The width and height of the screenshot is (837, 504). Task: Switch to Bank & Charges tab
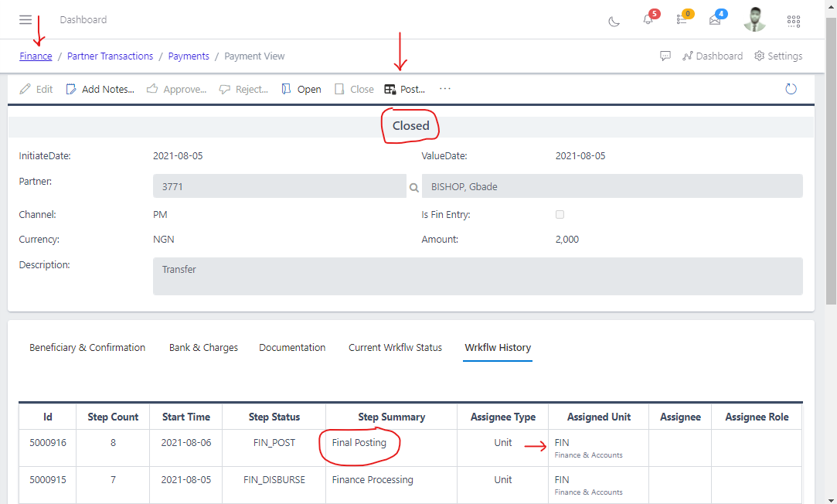tap(203, 348)
